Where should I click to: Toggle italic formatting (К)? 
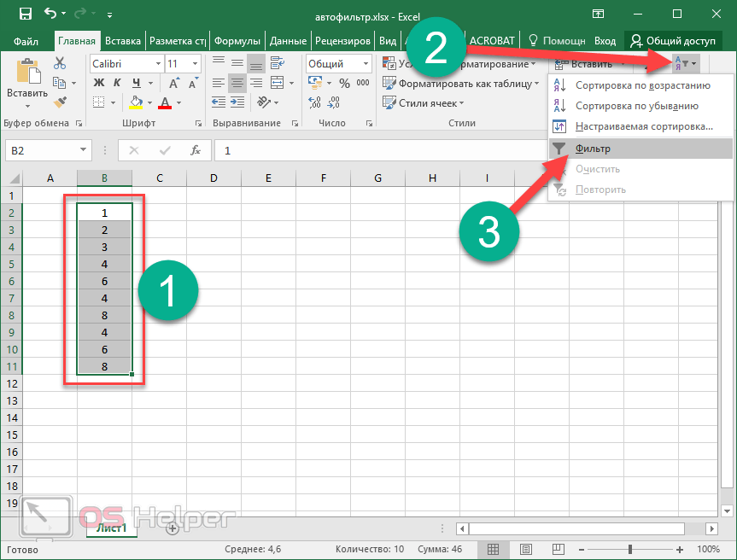coord(115,83)
